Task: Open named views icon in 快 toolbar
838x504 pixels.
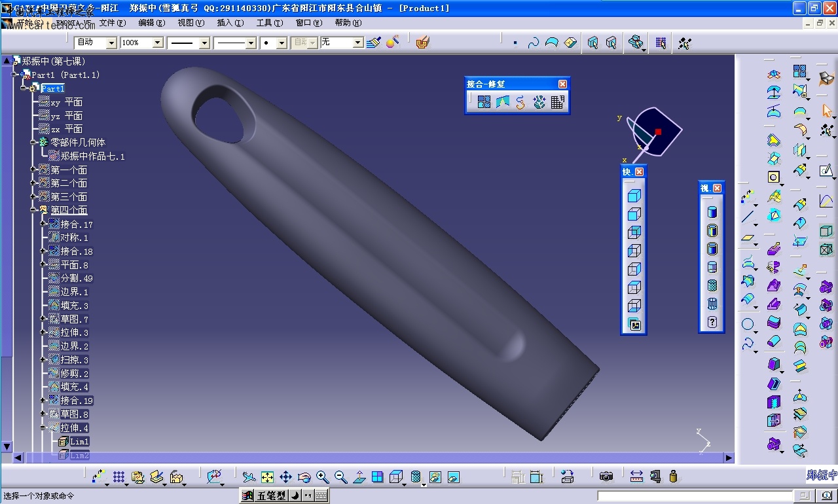Action: [634, 324]
